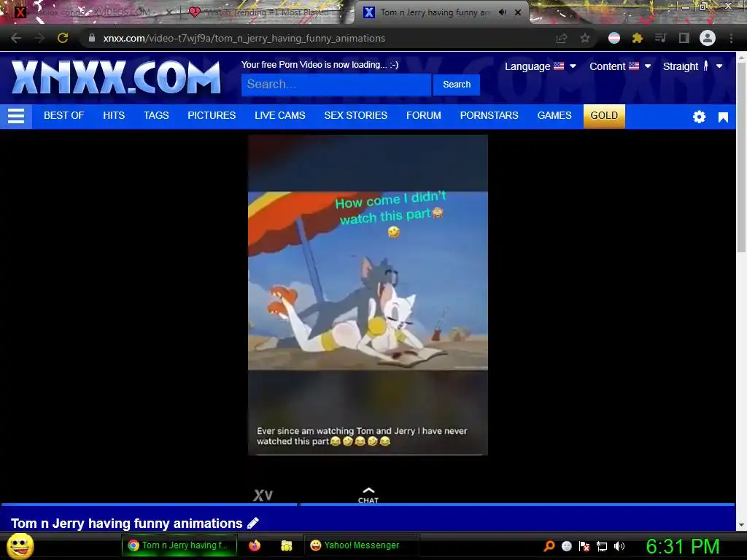Go back using the browser back arrow
Viewport: 747px width, 560px height.
click(x=16, y=38)
